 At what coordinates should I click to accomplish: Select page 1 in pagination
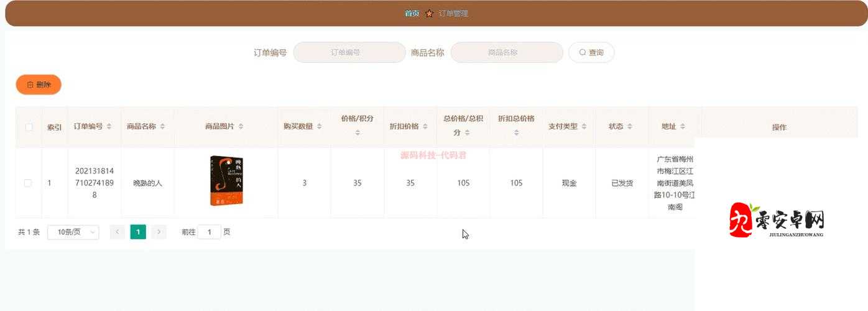(138, 232)
